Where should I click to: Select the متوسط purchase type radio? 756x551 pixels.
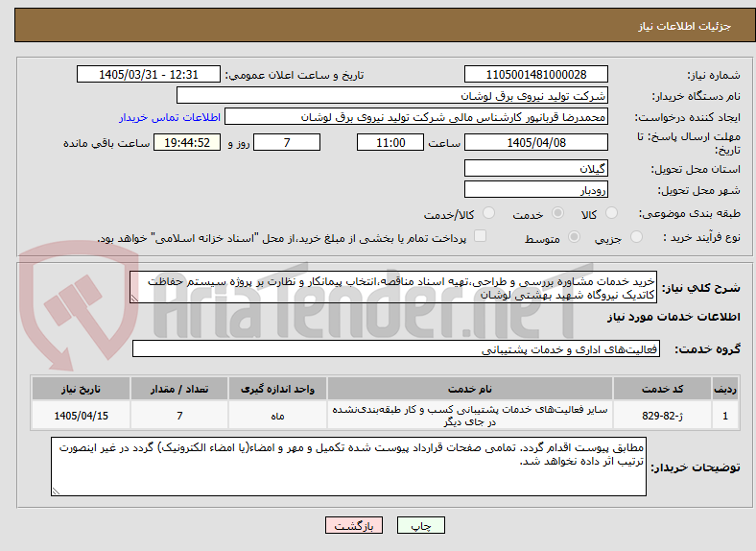point(574,236)
